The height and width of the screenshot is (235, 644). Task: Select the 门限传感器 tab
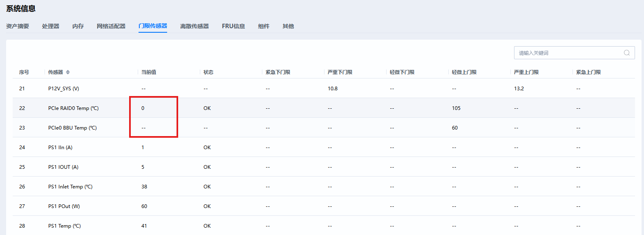[153, 26]
